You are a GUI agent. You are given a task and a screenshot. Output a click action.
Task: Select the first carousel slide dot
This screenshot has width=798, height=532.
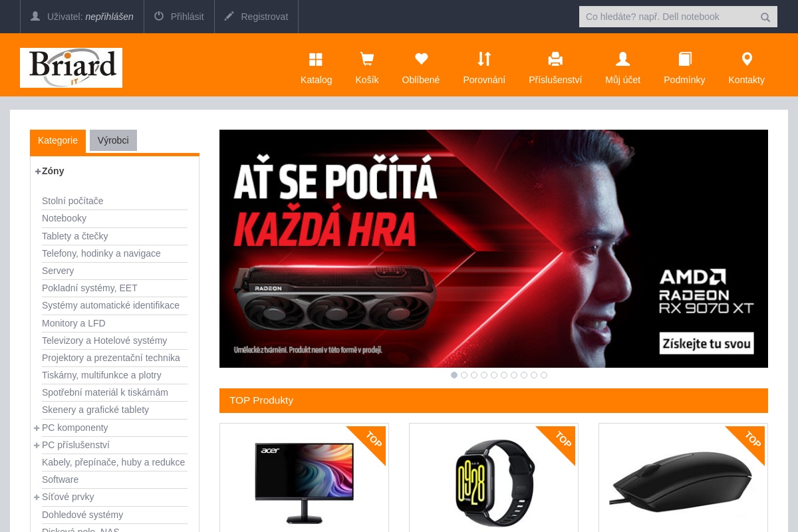[x=454, y=375]
